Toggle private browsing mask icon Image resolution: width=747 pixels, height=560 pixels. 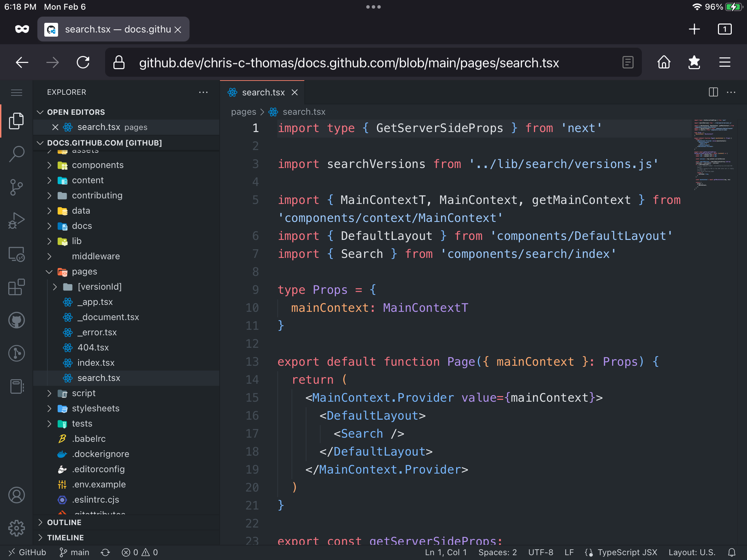click(22, 29)
